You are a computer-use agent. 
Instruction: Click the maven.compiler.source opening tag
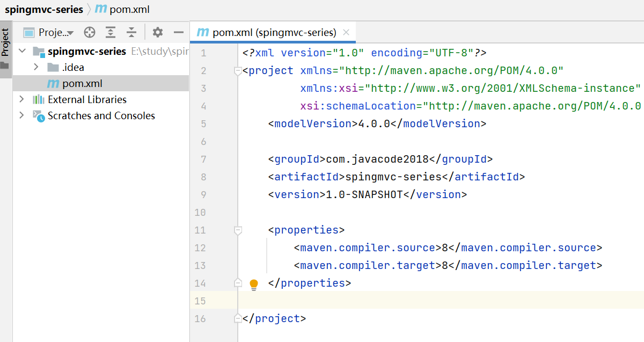click(x=368, y=248)
